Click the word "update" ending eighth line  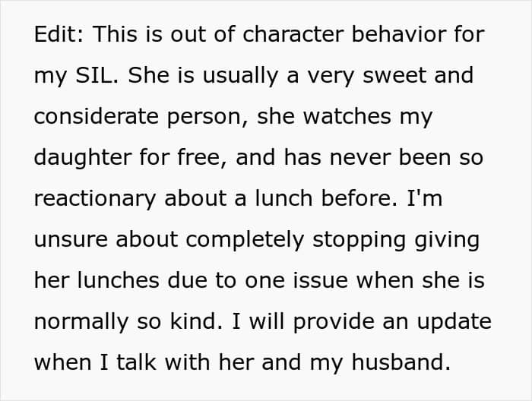(454, 323)
